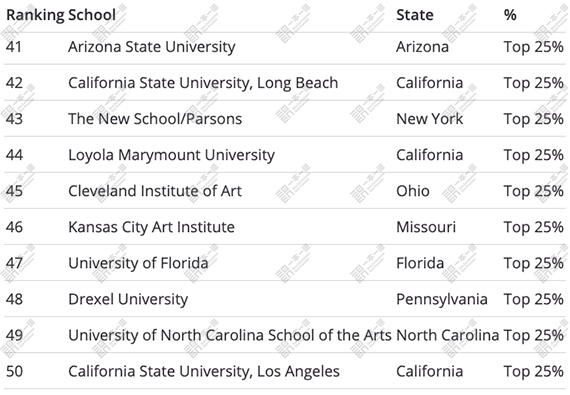The height and width of the screenshot is (395, 570).
Task: Click Cleveland Institute of Art
Action: [x=155, y=191]
